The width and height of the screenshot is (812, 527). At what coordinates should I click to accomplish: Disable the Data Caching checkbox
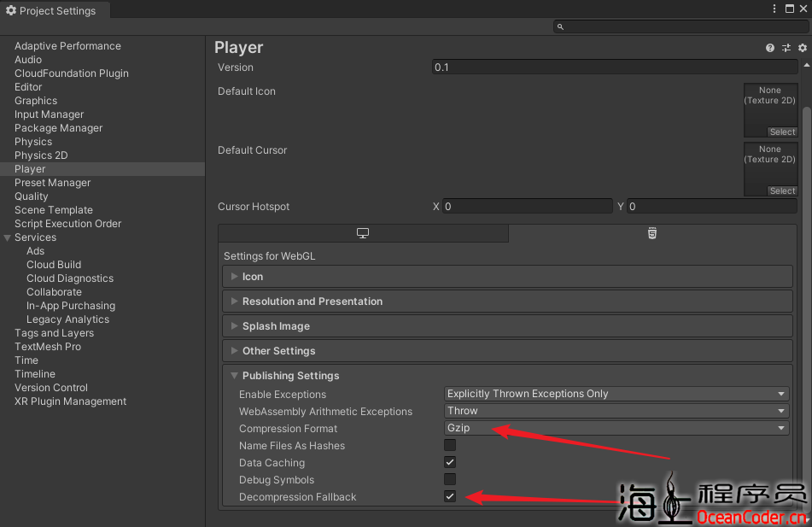point(449,462)
